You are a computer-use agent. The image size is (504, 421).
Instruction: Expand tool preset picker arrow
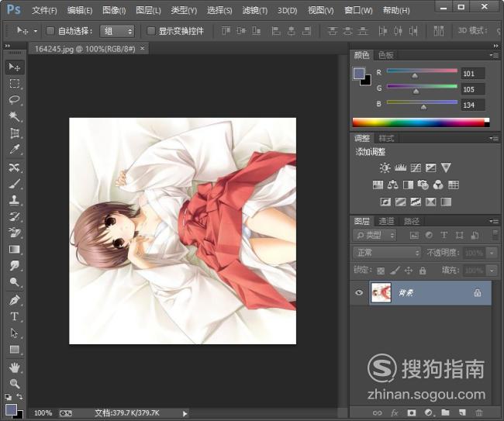[x=36, y=31]
